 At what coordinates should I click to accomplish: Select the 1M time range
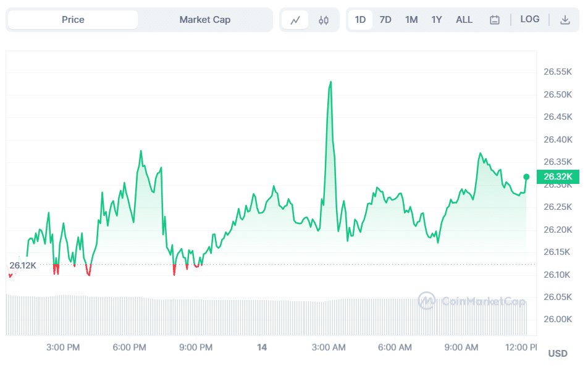[x=411, y=20]
